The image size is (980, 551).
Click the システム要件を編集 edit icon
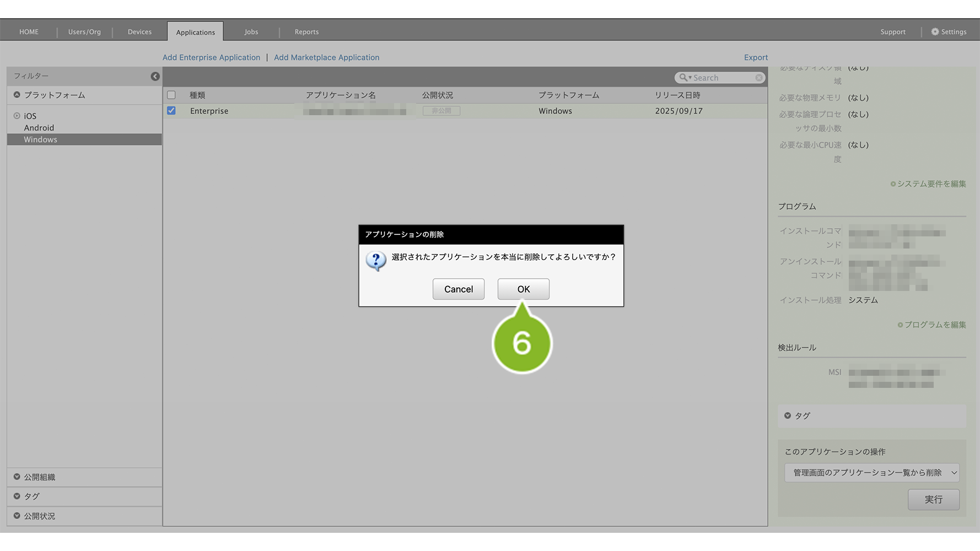(893, 184)
